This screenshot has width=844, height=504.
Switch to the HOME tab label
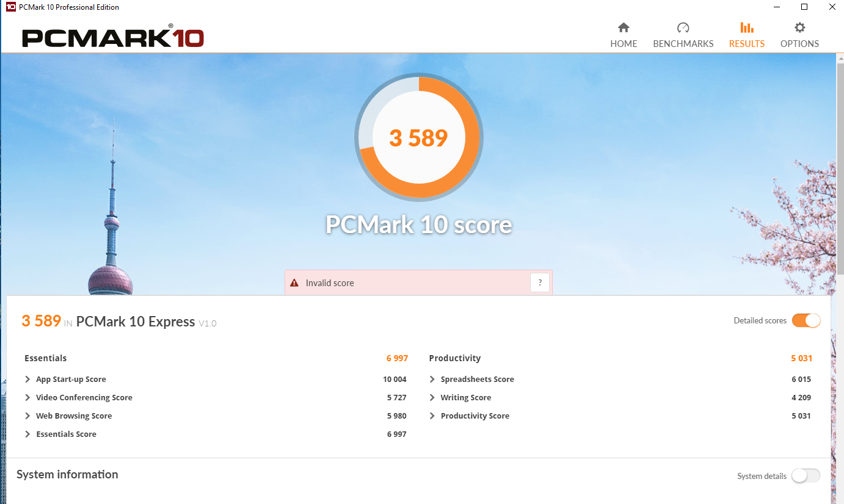tap(624, 44)
